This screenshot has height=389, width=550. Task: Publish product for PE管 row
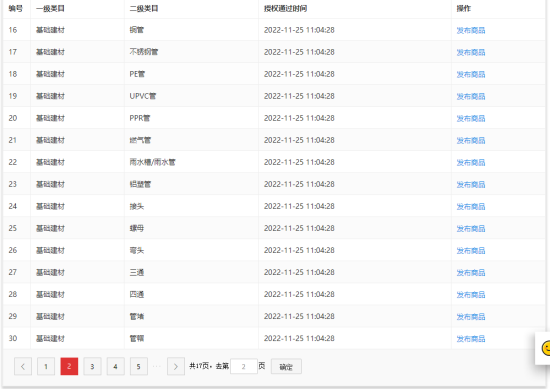click(x=471, y=75)
